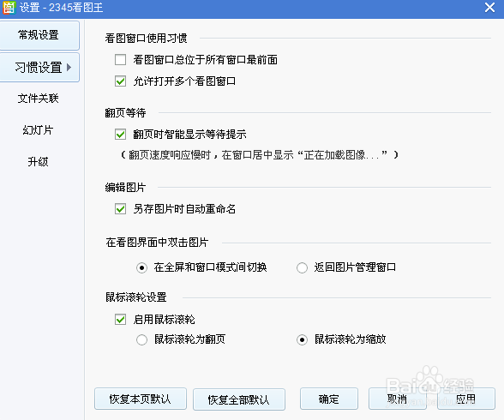Click the 设置 - 2345看图王 window title

pyautogui.click(x=61, y=8)
